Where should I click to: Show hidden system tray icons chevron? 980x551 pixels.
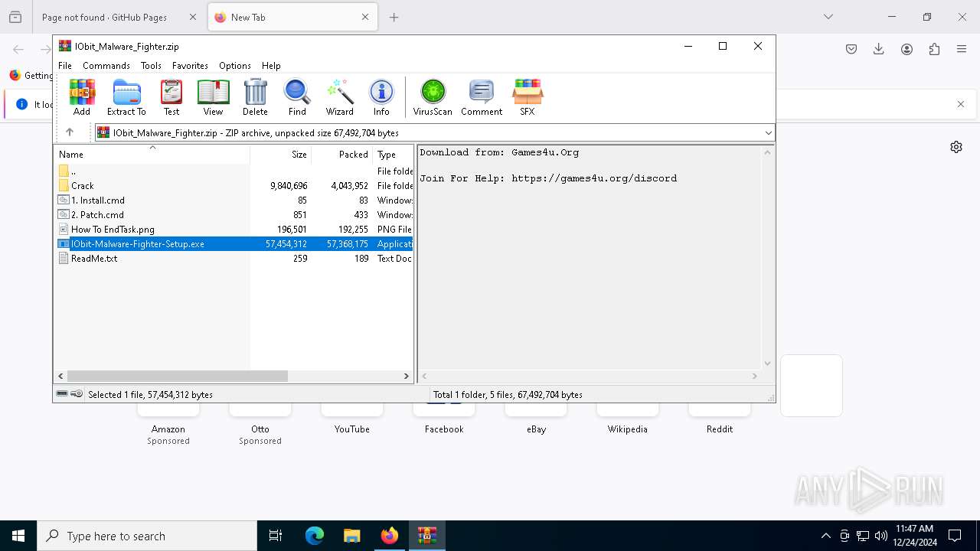[x=825, y=536]
